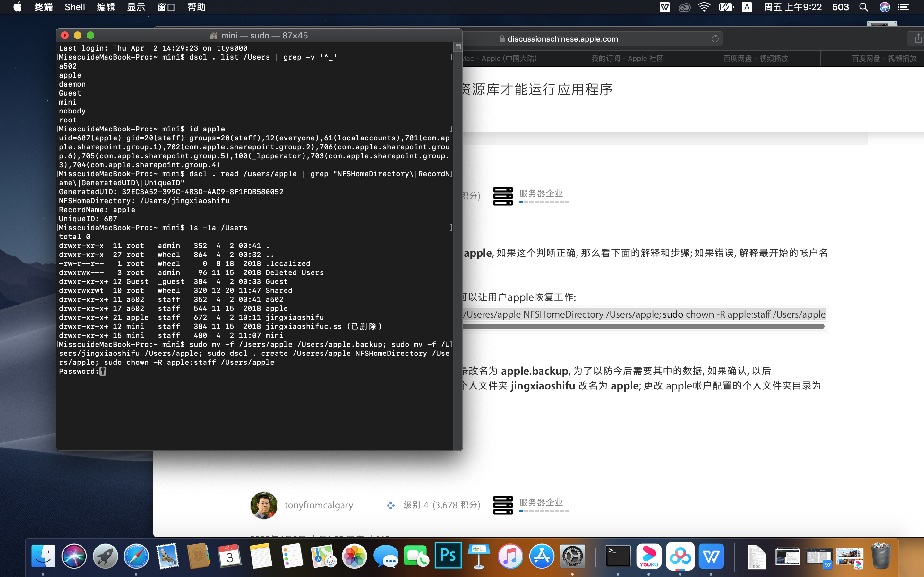Viewport: 924px width, 577px height.
Task: Switch to 我的订阅 - Apple 社区 tab
Action: (x=627, y=58)
